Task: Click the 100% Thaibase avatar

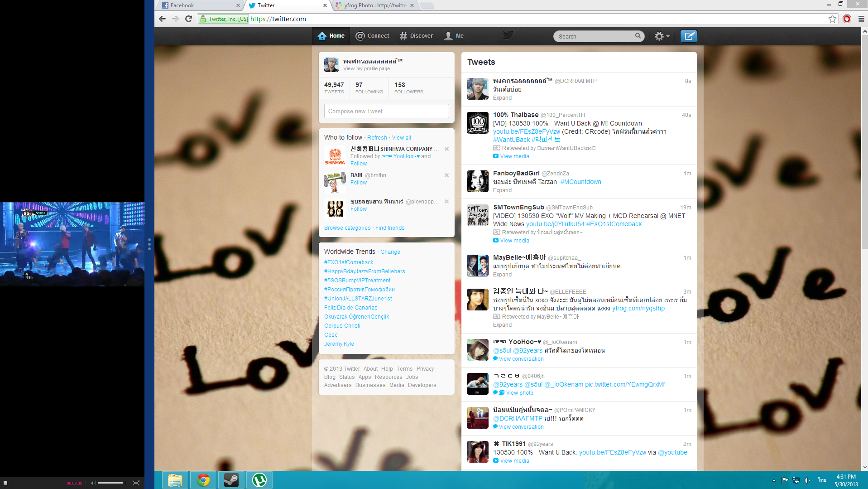Action: [x=478, y=123]
